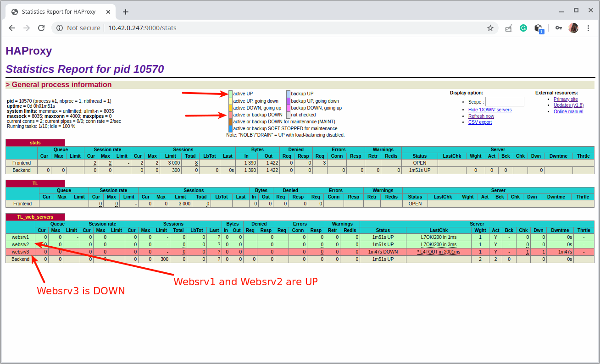The width and height of the screenshot is (600, 364).
Task: Open the extension with badge 1
Action: (539, 28)
